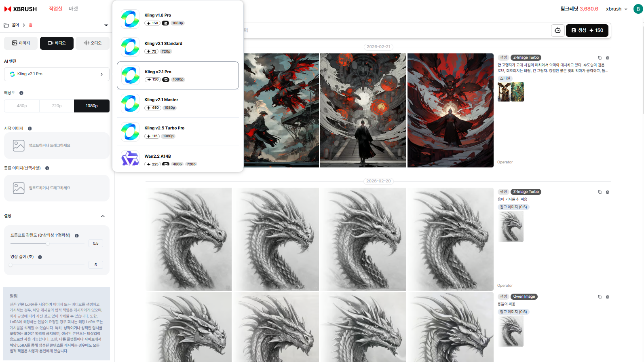Delete the 2026-02-21 Z-Image Turbo generation entry
Screen dimensions: 644x362
[x=607, y=58]
